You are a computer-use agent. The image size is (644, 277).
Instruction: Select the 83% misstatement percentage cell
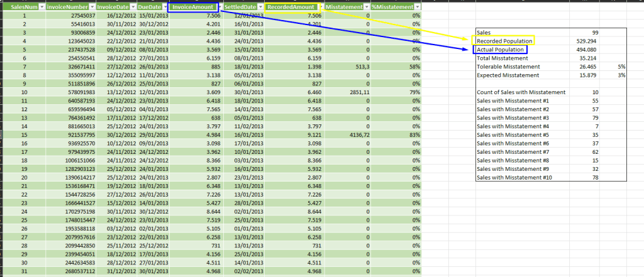tap(396, 134)
